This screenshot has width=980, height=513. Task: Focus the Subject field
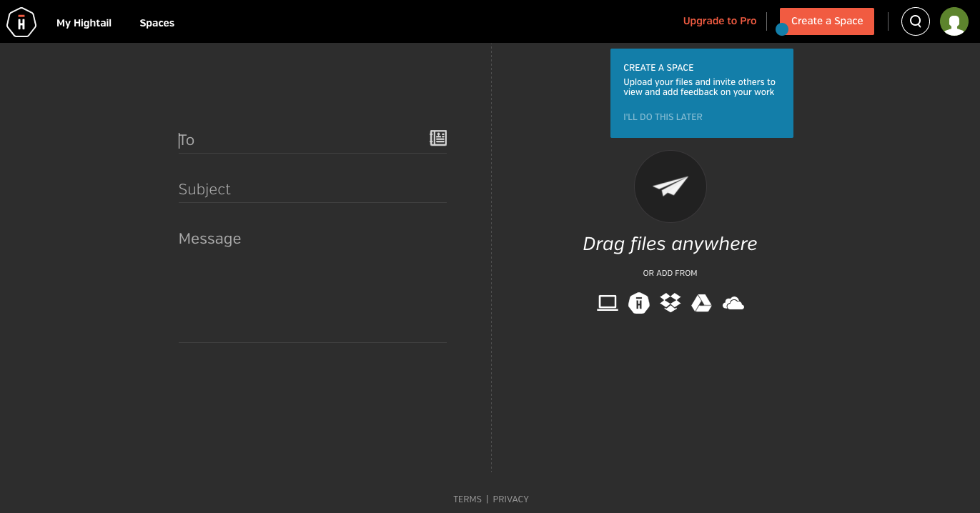tap(312, 189)
